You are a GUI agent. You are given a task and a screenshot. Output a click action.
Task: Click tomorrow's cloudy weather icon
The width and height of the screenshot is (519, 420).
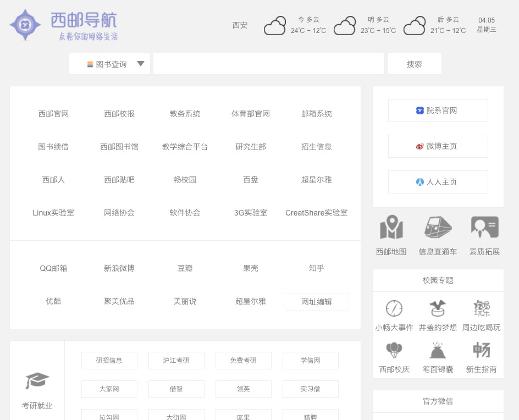click(345, 25)
